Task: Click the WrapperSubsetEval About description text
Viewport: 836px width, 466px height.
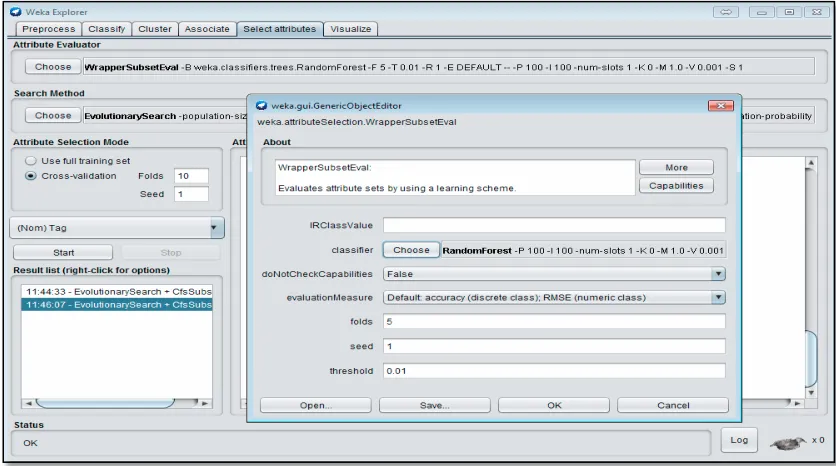Action: pos(397,188)
